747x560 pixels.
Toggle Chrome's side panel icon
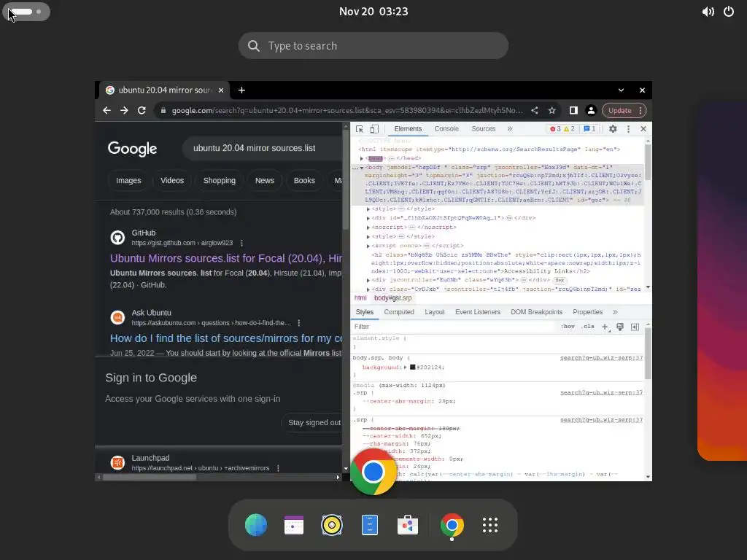click(x=573, y=111)
